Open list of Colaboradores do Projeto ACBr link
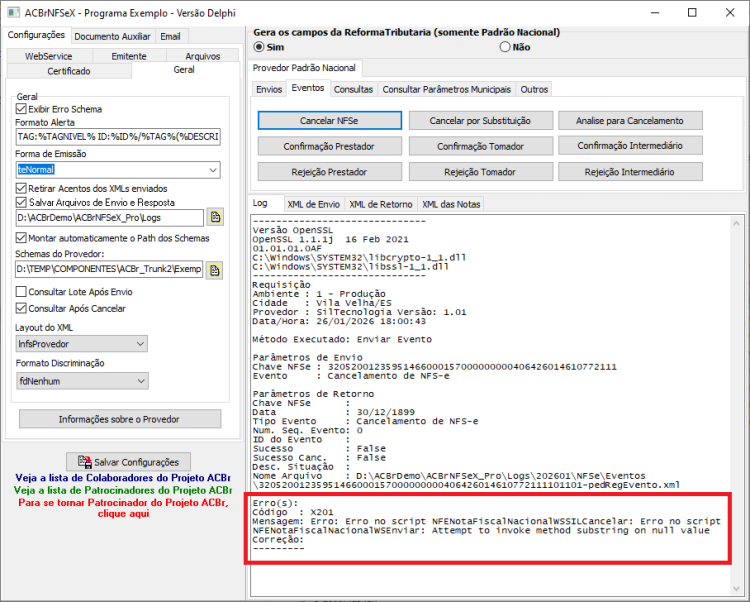750x602 pixels. click(123, 478)
